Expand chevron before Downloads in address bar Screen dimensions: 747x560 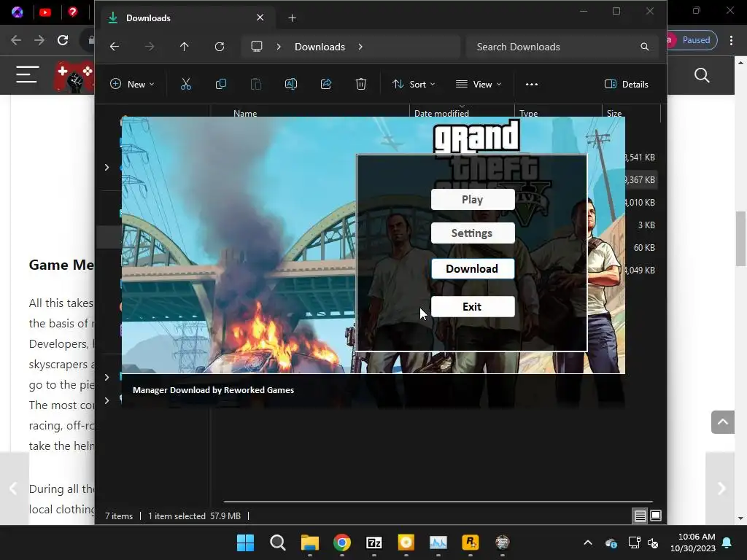point(279,47)
